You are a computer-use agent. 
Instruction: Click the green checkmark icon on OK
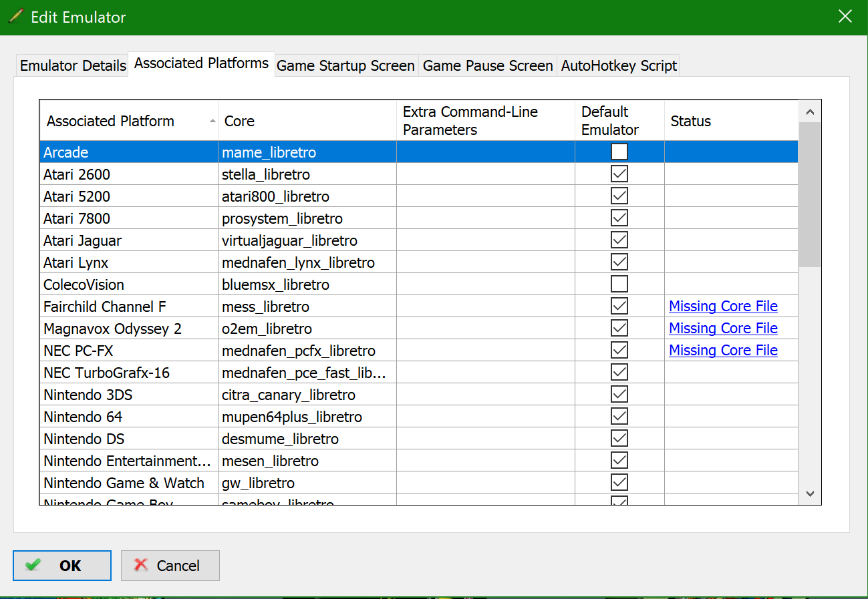click(x=33, y=565)
